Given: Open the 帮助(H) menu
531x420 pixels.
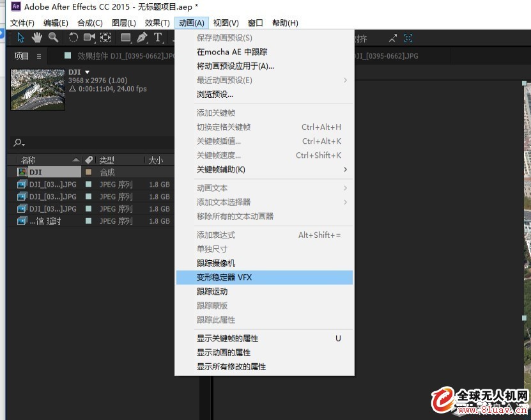Looking at the screenshot, I should pos(285,23).
